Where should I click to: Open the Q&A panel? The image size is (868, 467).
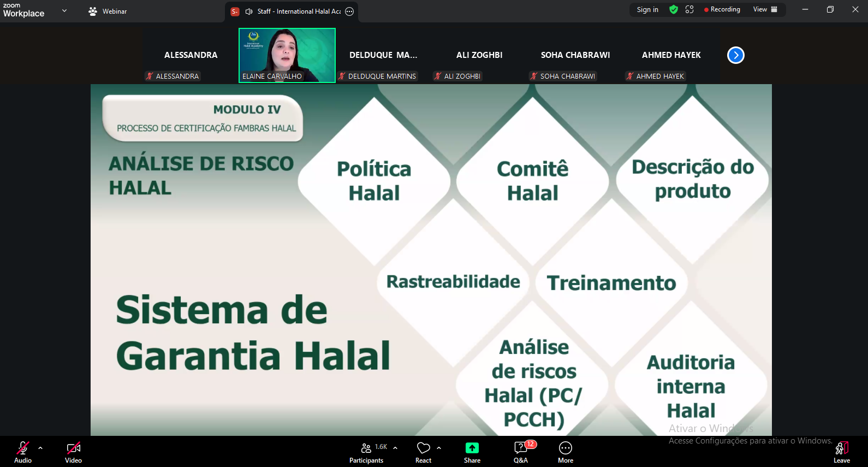tap(521, 452)
